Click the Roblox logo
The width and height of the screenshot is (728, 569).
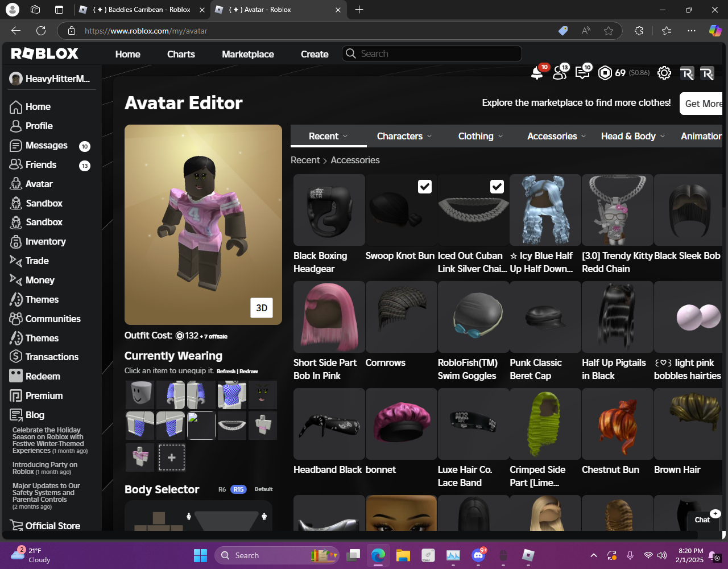[x=45, y=53]
